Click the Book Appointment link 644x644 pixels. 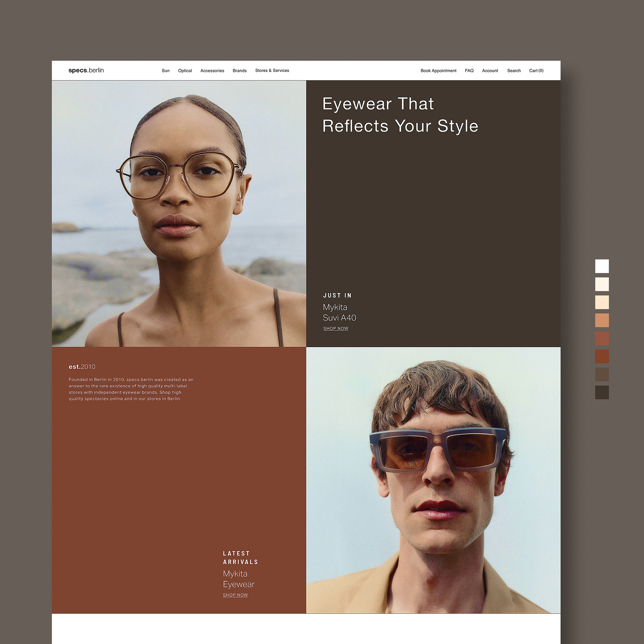coord(438,71)
